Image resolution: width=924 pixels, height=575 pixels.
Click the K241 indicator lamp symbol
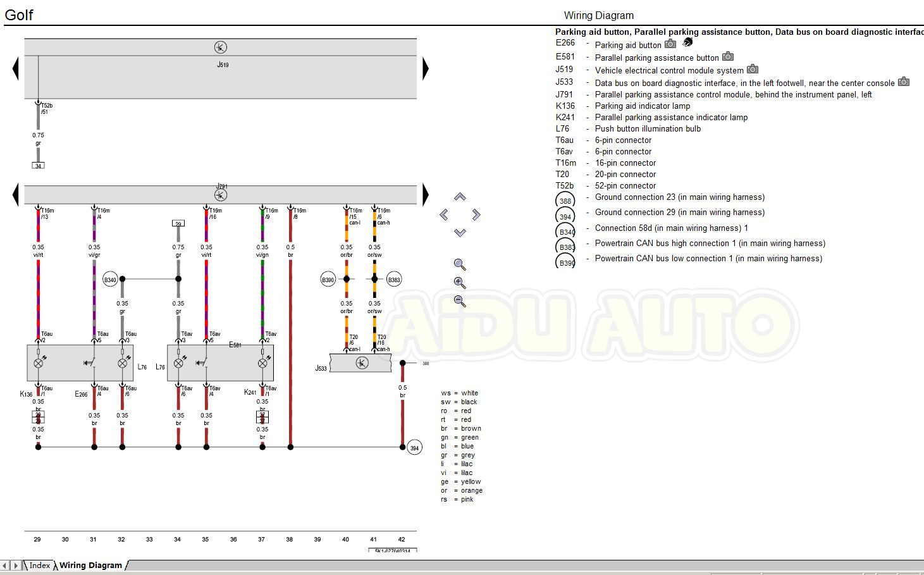click(262, 363)
